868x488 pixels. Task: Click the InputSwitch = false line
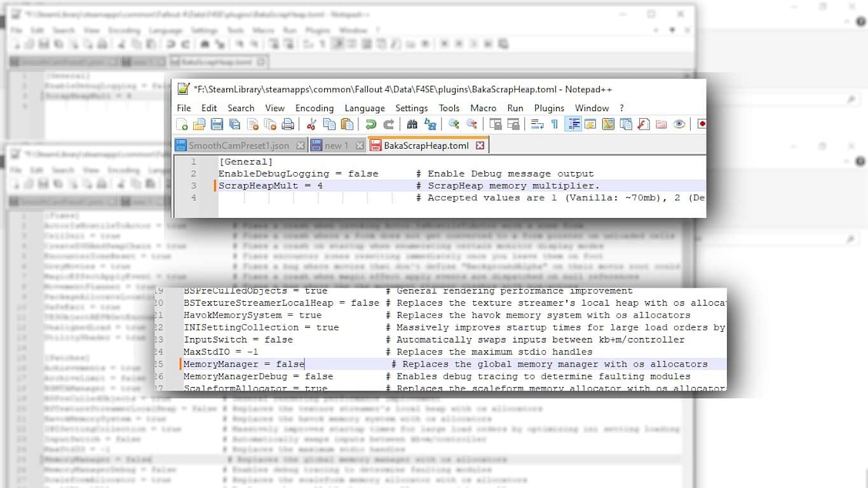[238, 339]
